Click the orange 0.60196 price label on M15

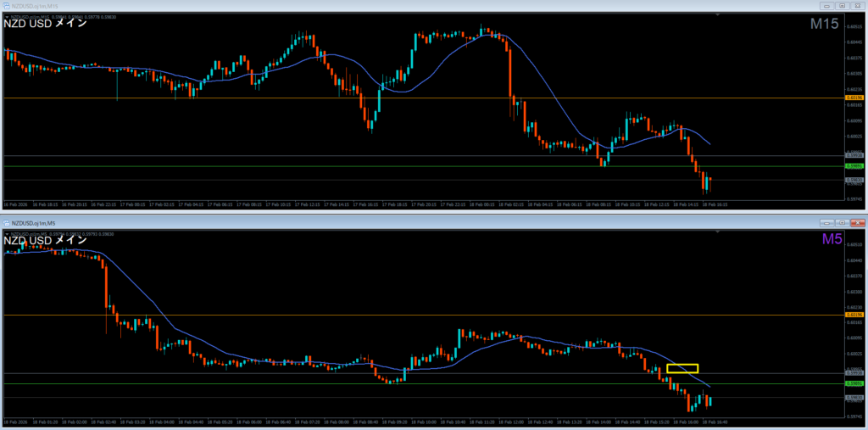pyautogui.click(x=854, y=98)
